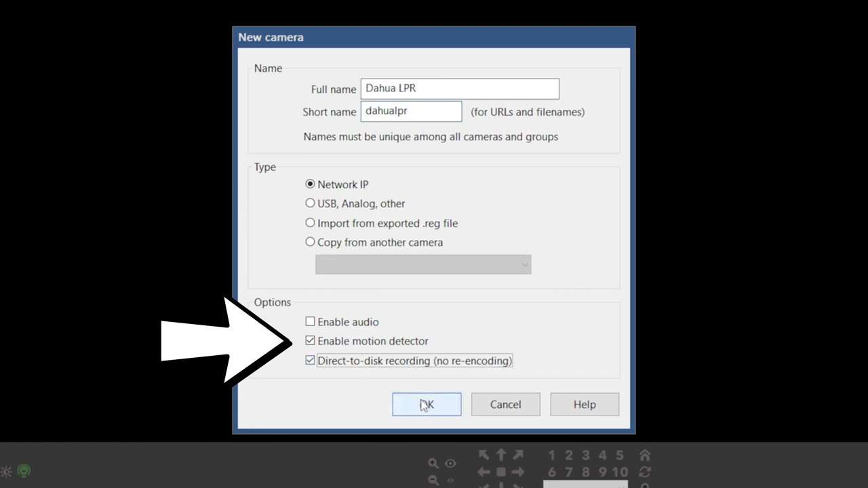This screenshot has height=488, width=868.
Task: Select PTZ preset 3
Action: pyautogui.click(x=585, y=455)
